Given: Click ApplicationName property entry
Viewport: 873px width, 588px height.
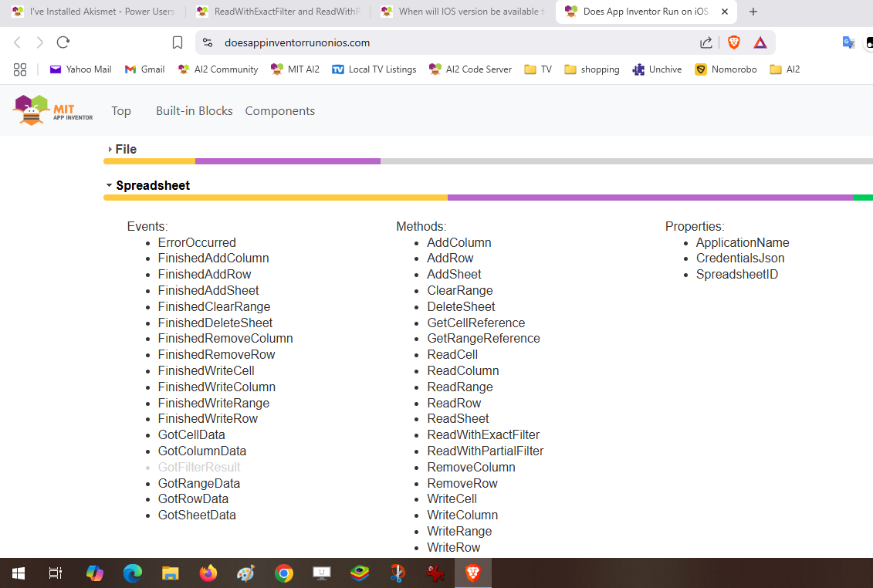Looking at the screenshot, I should point(743,242).
